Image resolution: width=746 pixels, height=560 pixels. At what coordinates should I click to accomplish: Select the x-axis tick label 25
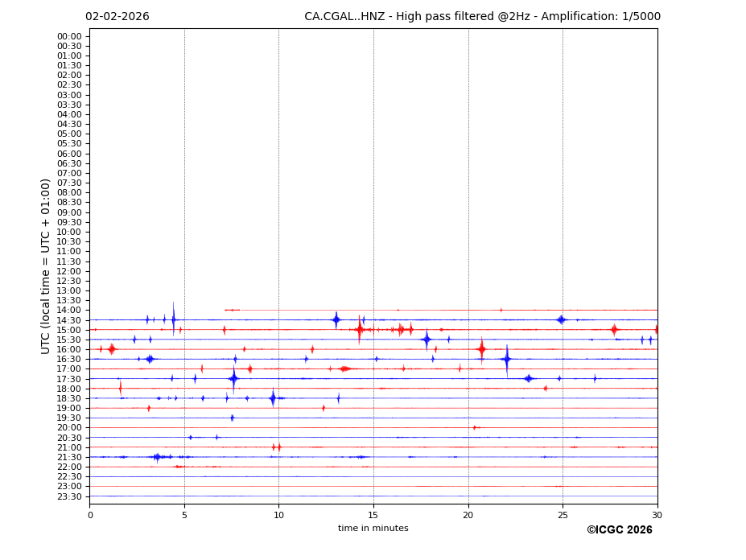pyautogui.click(x=563, y=515)
